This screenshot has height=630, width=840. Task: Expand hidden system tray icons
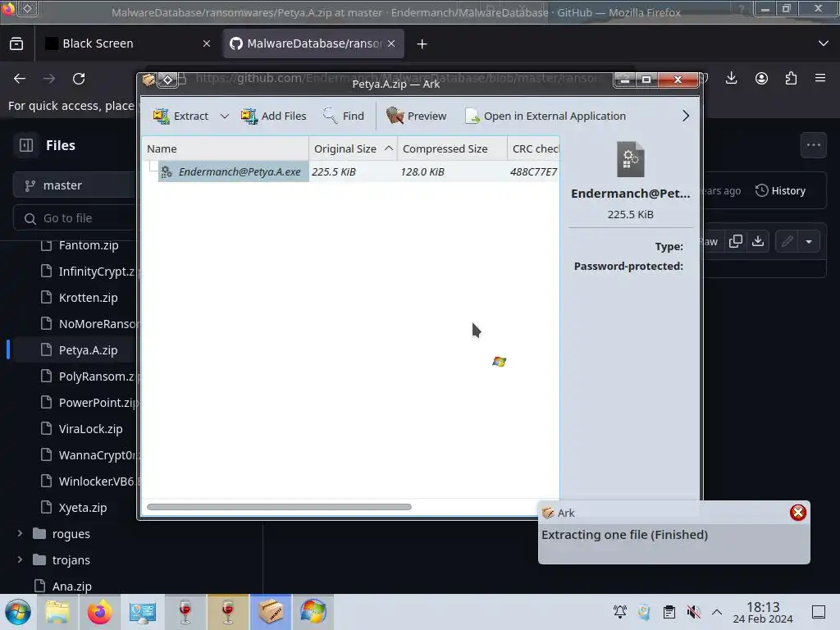717,612
